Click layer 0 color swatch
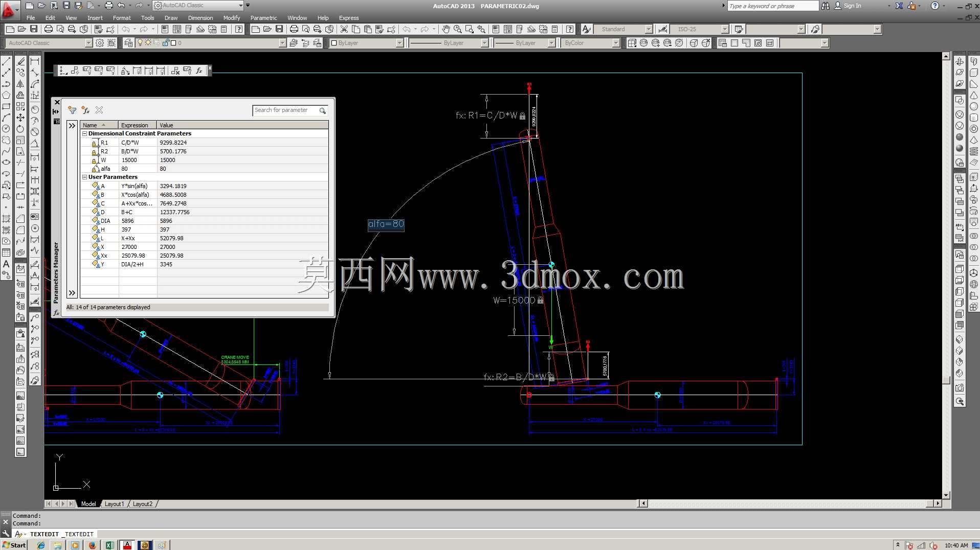Image resolution: width=980 pixels, height=550 pixels. click(x=173, y=43)
